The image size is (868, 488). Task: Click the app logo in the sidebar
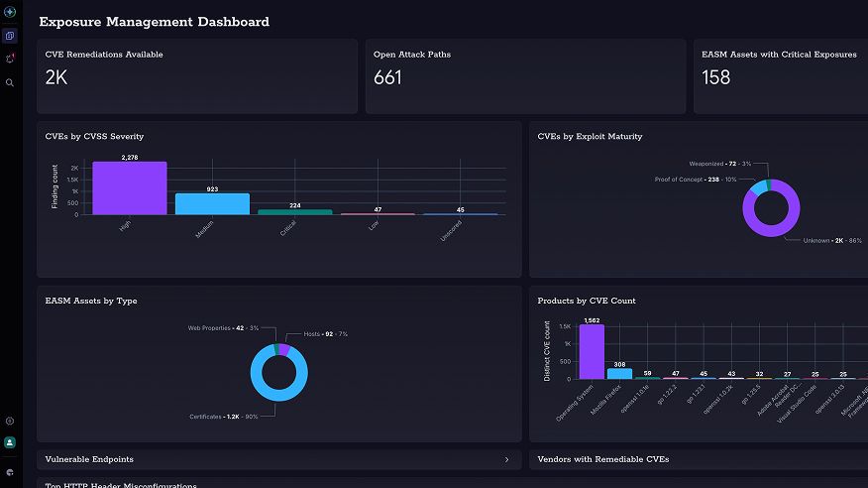click(10, 12)
